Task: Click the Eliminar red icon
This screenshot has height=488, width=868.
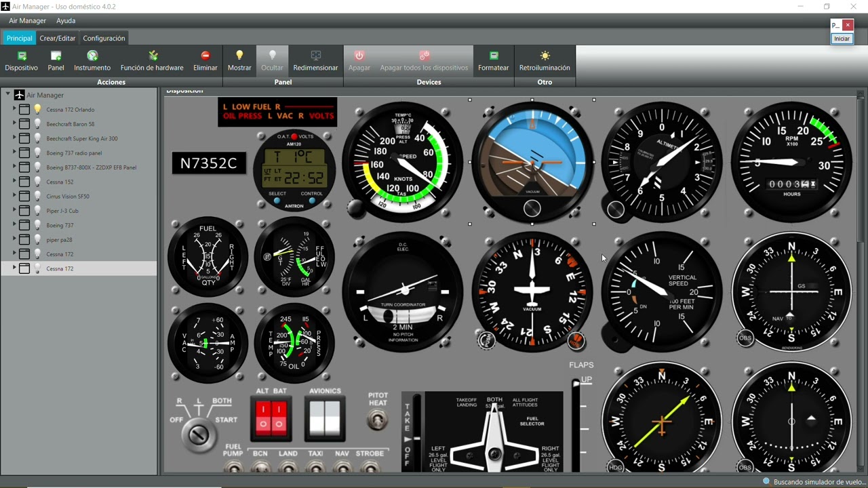Action: [x=205, y=56]
